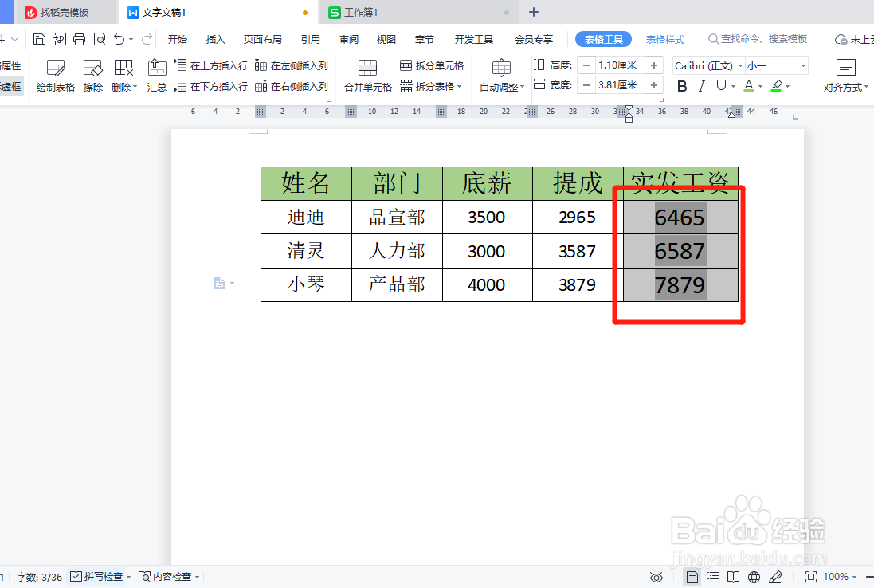This screenshot has height=588, width=874.
Task: Open the highlight color dropdown arrow
Action: (x=788, y=86)
